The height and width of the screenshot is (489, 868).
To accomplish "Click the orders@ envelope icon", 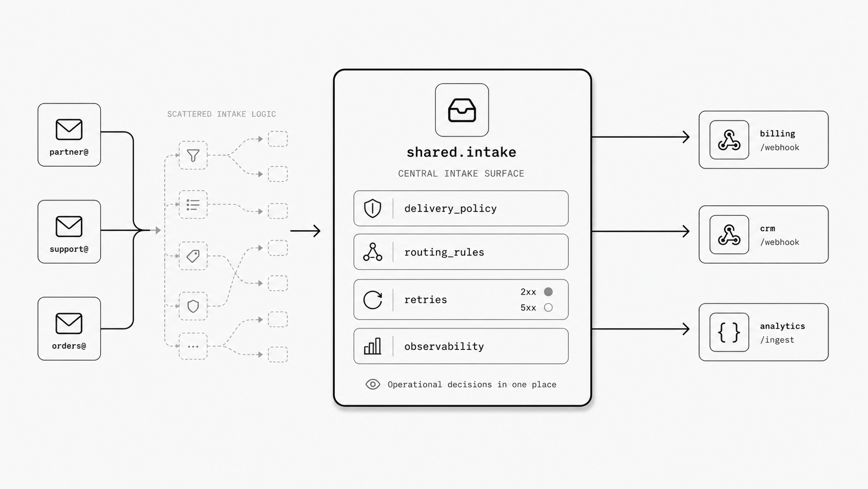I will click(69, 323).
